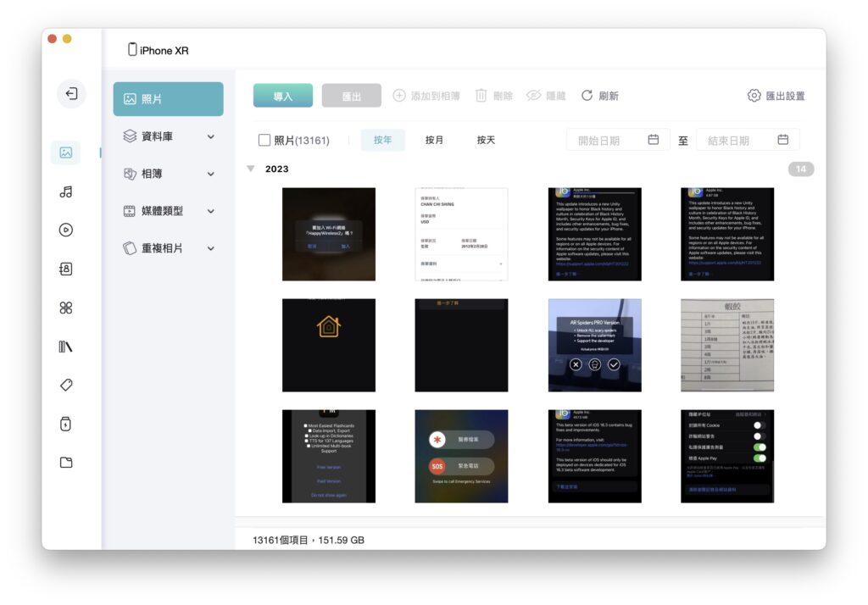Screen dimensions: 868x605
Task: Open the 相簿 menu item
Action: (x=169, y=174)
